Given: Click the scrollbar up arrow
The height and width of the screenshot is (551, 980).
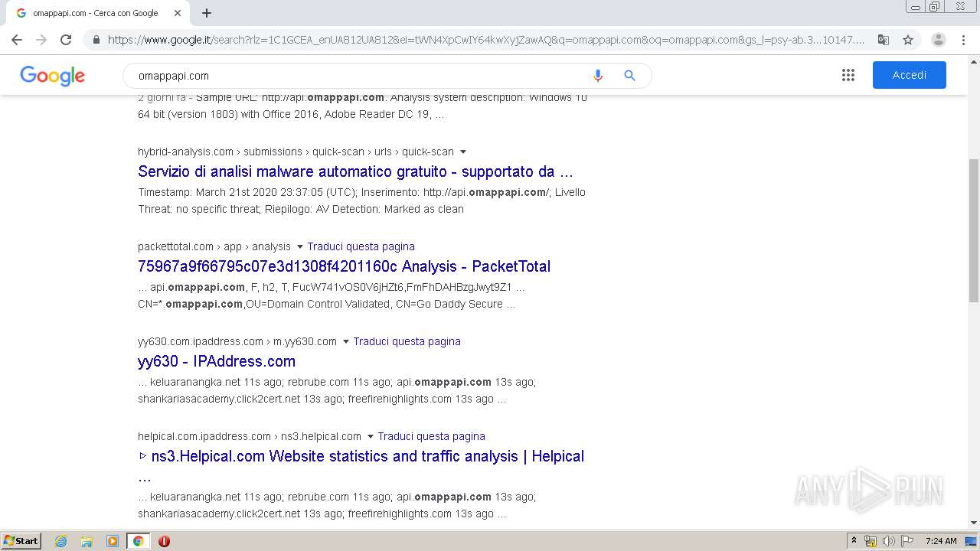Looking at the screenshot, I should pyautogui.click(x=973, y=63).
